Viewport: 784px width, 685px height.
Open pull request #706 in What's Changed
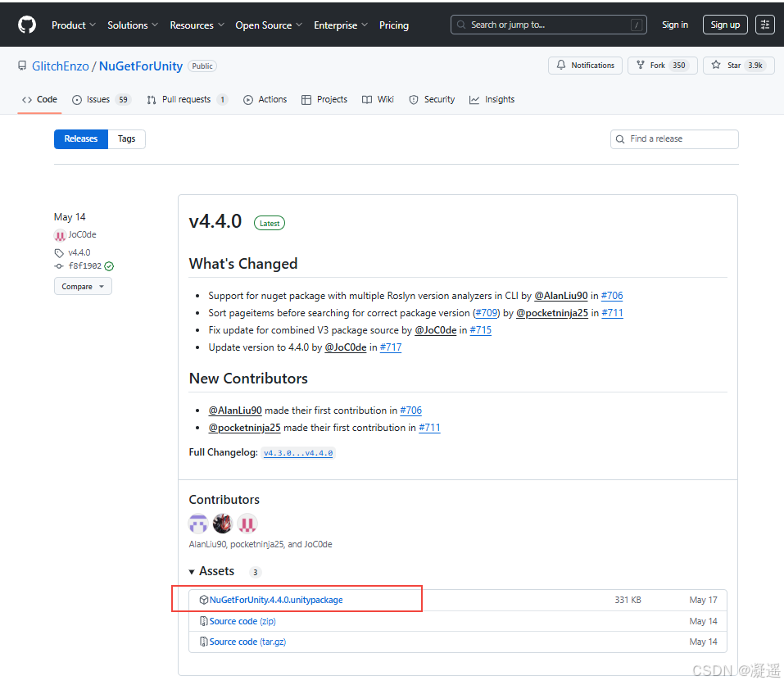(611, 296)
